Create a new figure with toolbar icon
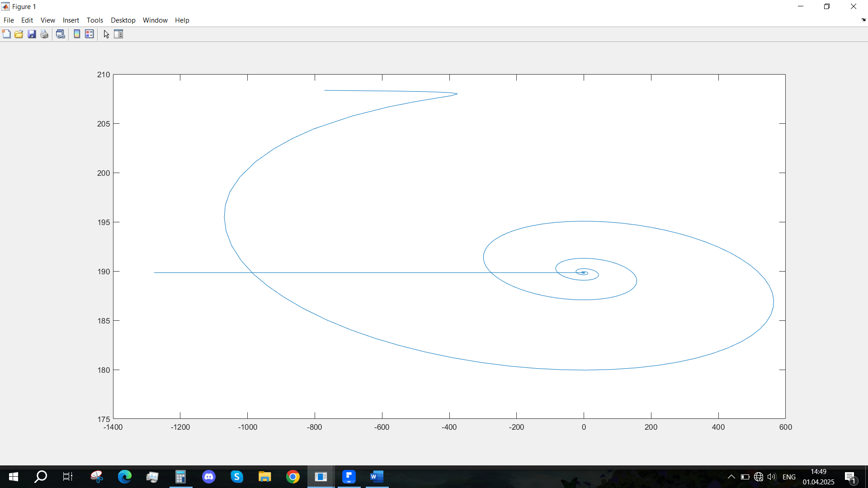This screenshot has height=488, width=868. point(6,34)
